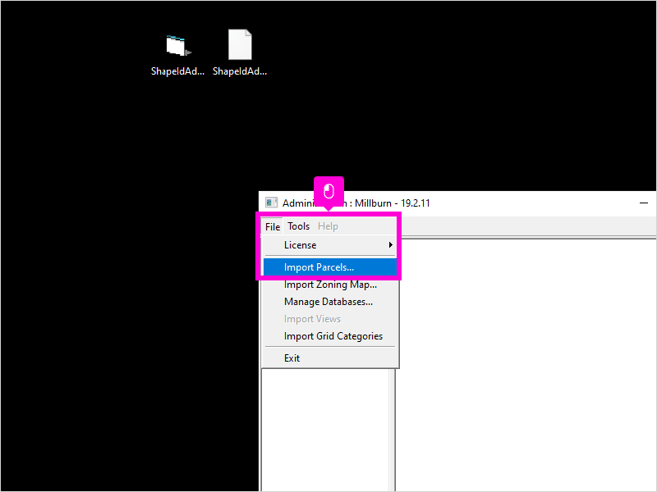Click the pink mouse cursor indicator icon

(x=329, y=190)
